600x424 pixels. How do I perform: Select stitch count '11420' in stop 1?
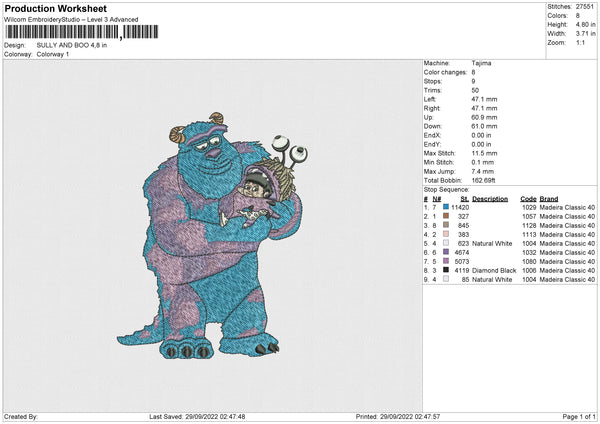pyautogui.click(x=460, y=207)
